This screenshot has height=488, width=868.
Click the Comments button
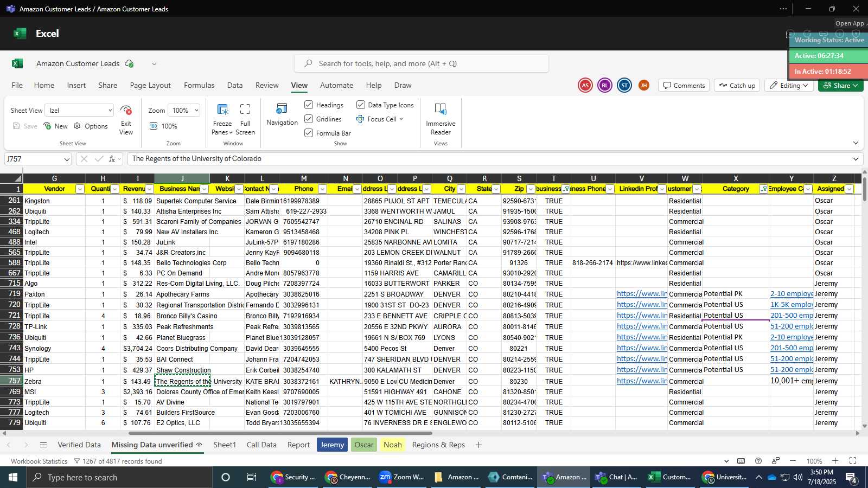pos(684,85)
